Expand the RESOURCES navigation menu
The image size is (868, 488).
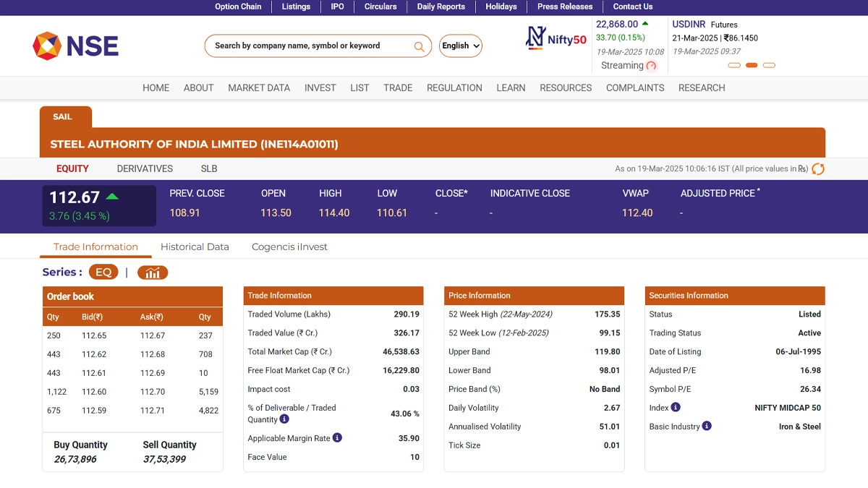point(566,87)
